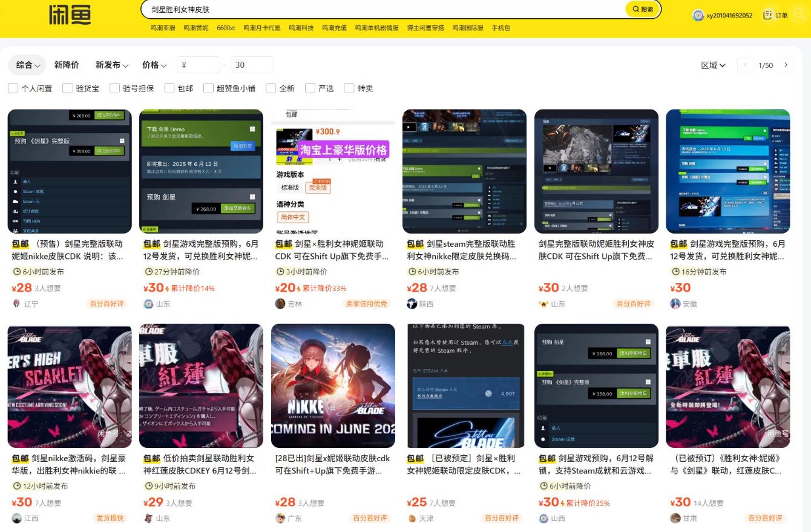Open listing titled （预售）剑星完整版联动
This screenshot has height=532, width=811.
pos(68,250)
